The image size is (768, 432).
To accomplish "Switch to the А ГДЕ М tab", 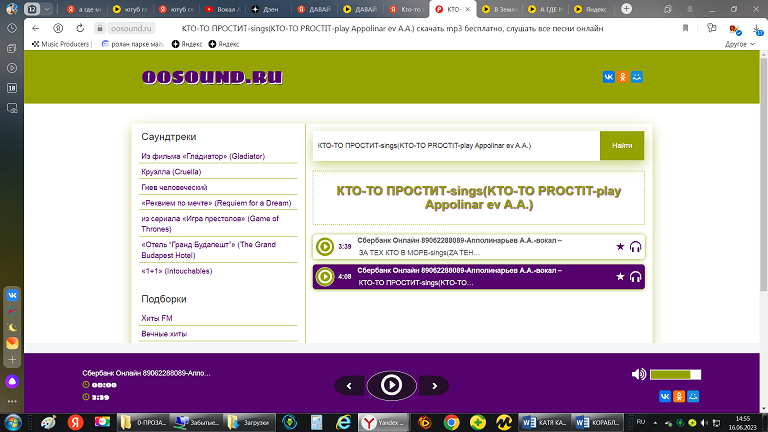I will coord(545,9).
